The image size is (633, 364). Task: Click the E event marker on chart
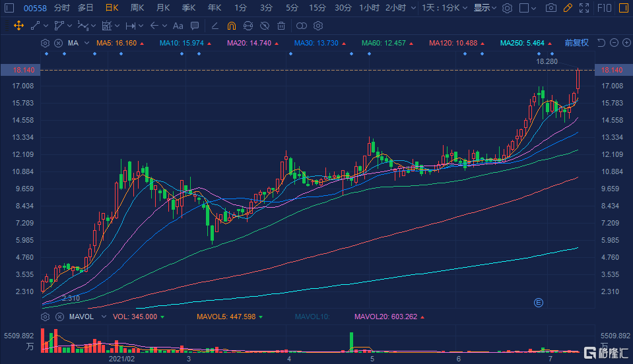coord(538,303)
